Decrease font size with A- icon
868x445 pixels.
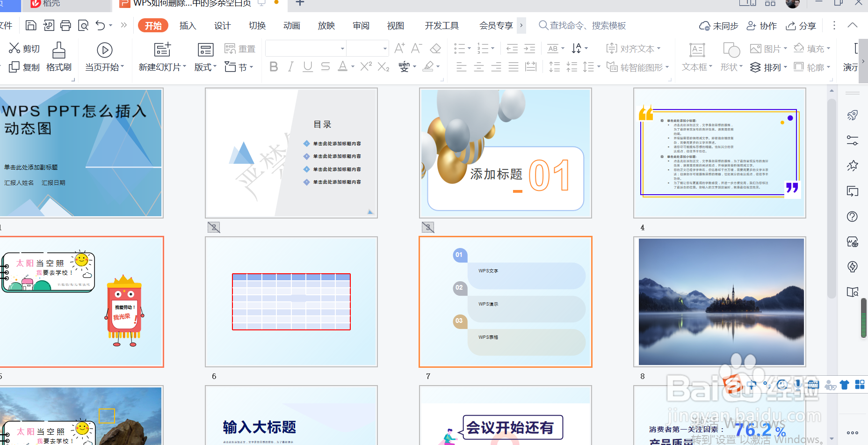416,48
